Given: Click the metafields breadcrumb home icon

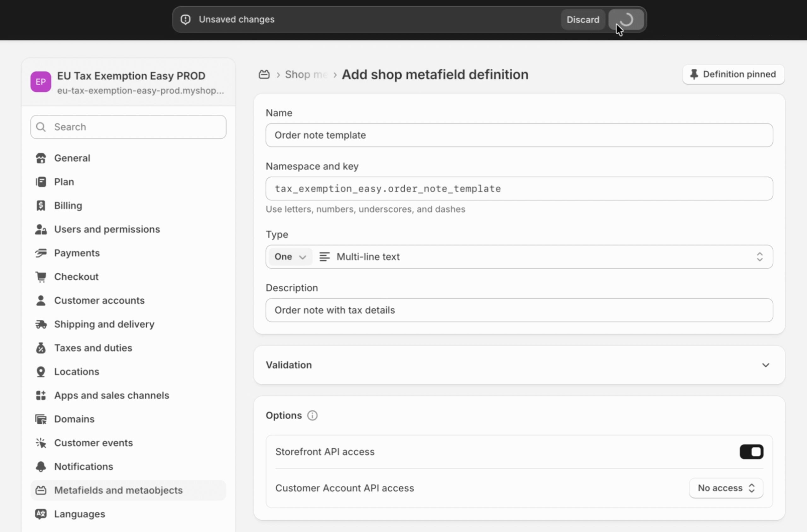Looking at the screenshot, I should [264, 74].
